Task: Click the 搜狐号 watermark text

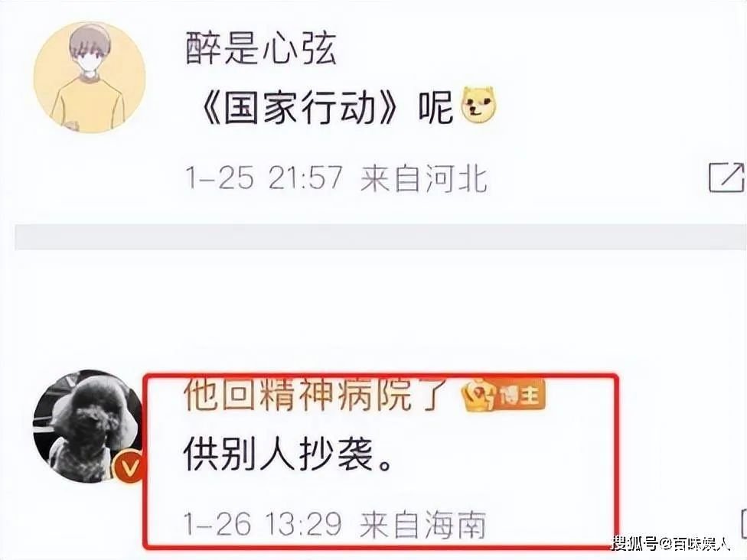Action: (635, 542)
